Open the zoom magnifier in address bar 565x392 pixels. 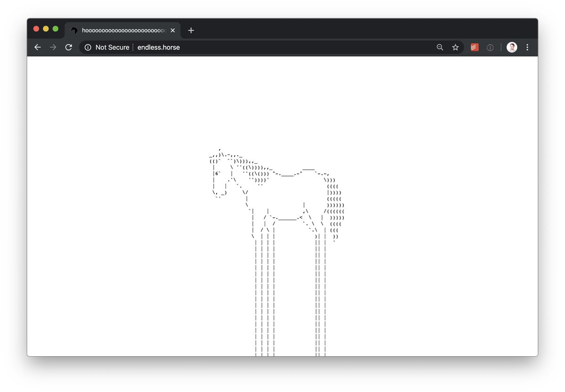pos(440,48)
